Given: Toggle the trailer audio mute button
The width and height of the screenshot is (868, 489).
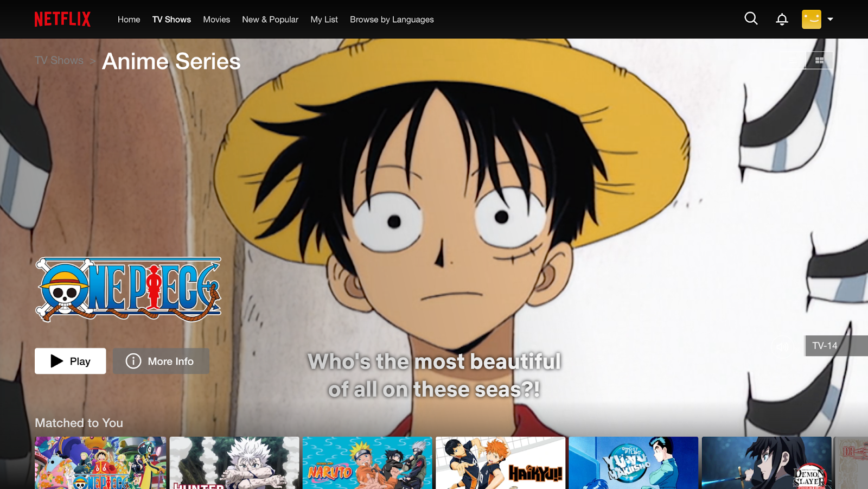Looking at the screenshot, I should coord(783,346).
